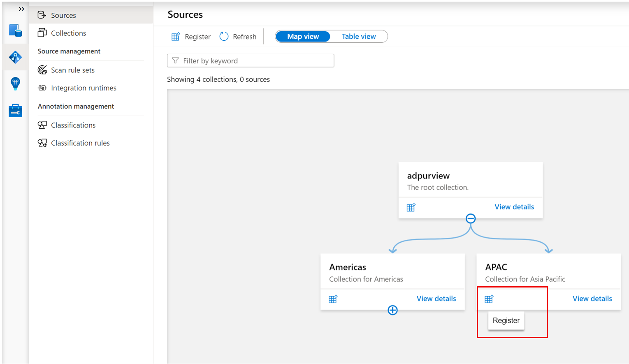
Task: Select the Data Map icon in left rail
Action: pos(15,57)
